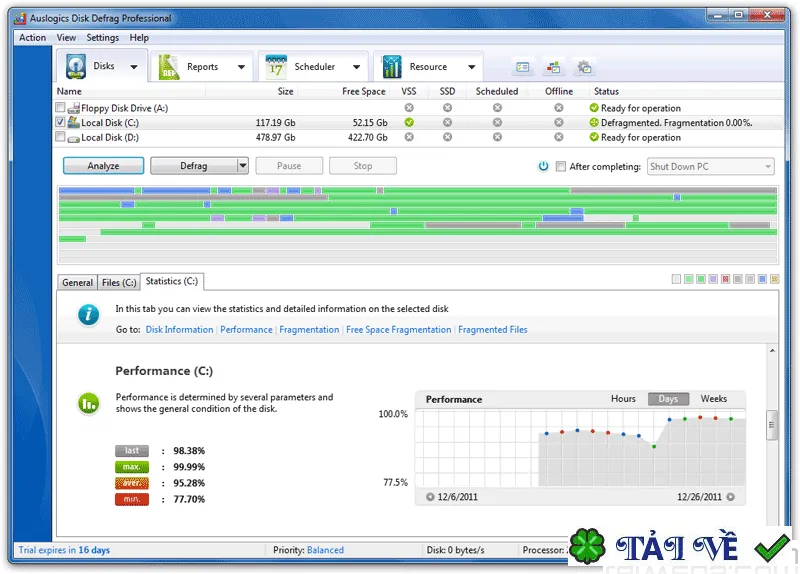Open the Scheduler dropdown arrow
This screenshot has height=574, width=800.
(357, 67)
